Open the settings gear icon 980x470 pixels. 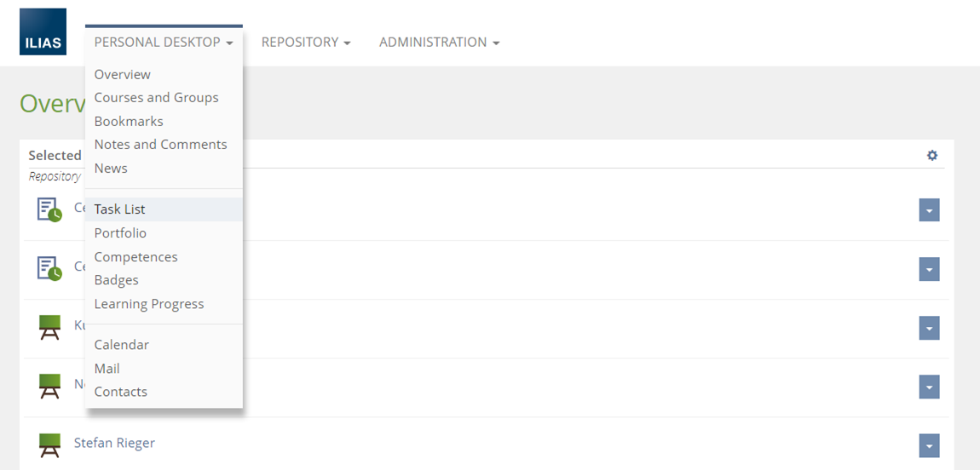pyautogui.click(x=932, y=155)
